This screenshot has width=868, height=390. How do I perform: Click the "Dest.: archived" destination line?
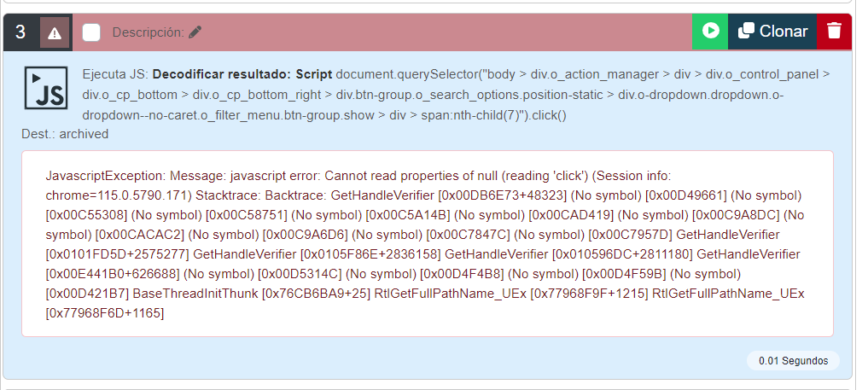pyautogui.click(x=65, y=134)
